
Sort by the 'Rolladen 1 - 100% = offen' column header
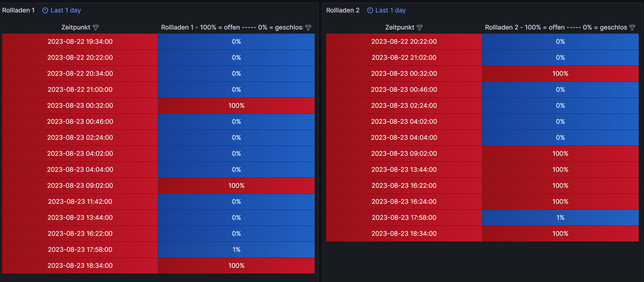[231, 27]
